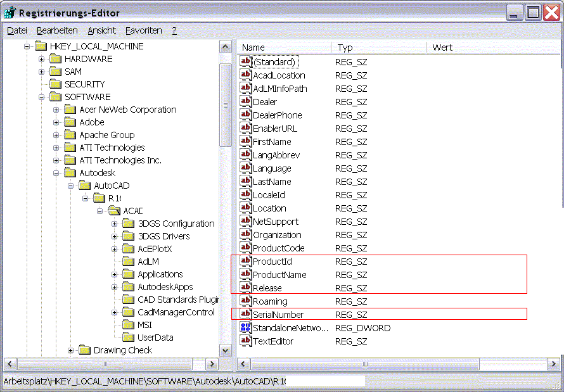564x392 pixels.
Task: Click the AdLMInfoPath string value icon
Action: (246, 88)
